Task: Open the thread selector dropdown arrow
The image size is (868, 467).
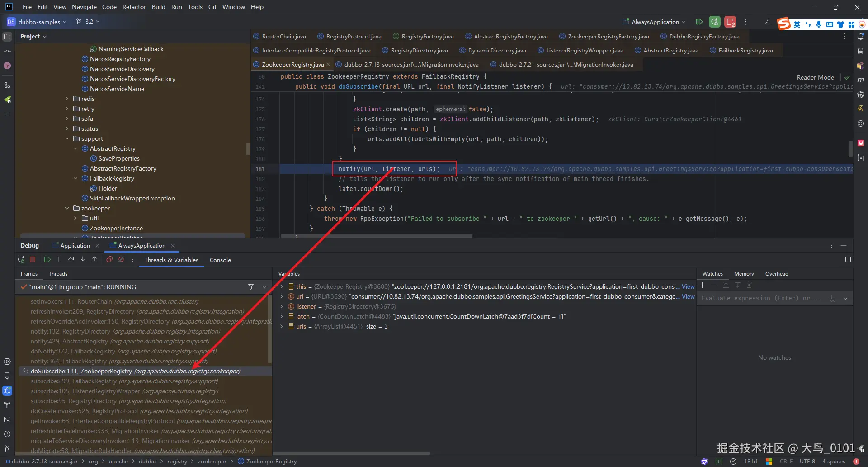Action: (x=264, y=287)
